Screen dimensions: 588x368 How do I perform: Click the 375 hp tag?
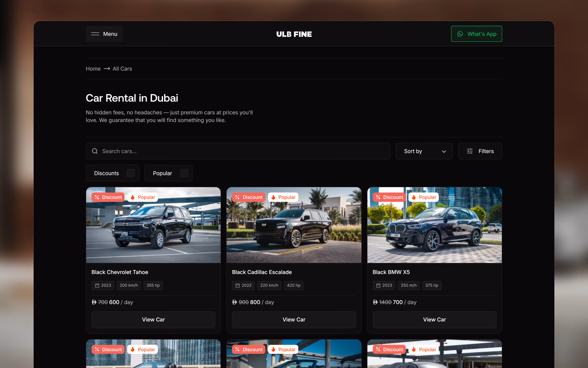(x=432, y=285)
